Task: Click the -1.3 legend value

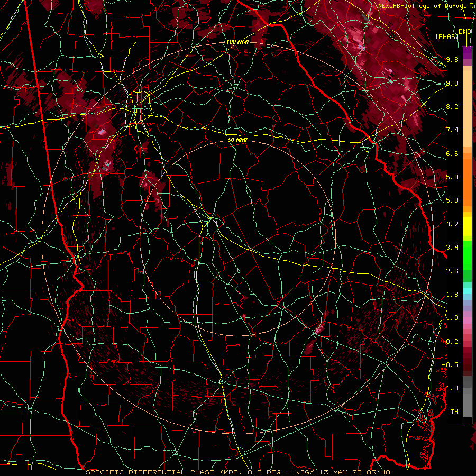Action: (450, 388)
